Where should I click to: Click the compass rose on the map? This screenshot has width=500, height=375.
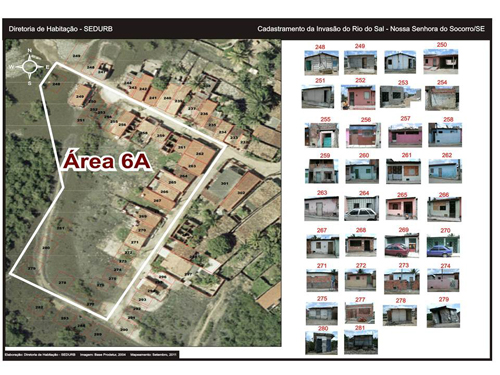point(30,67)
